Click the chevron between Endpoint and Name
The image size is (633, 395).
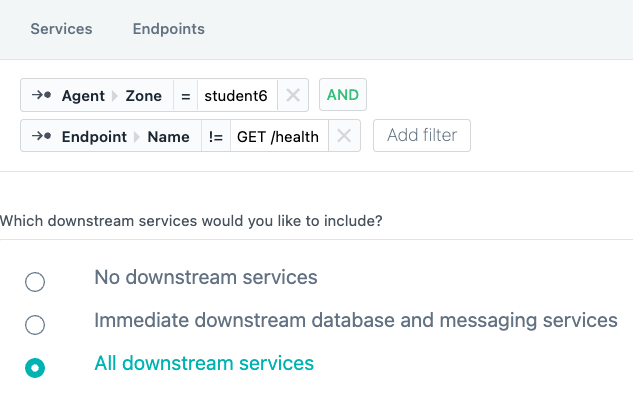coord(137,137)
